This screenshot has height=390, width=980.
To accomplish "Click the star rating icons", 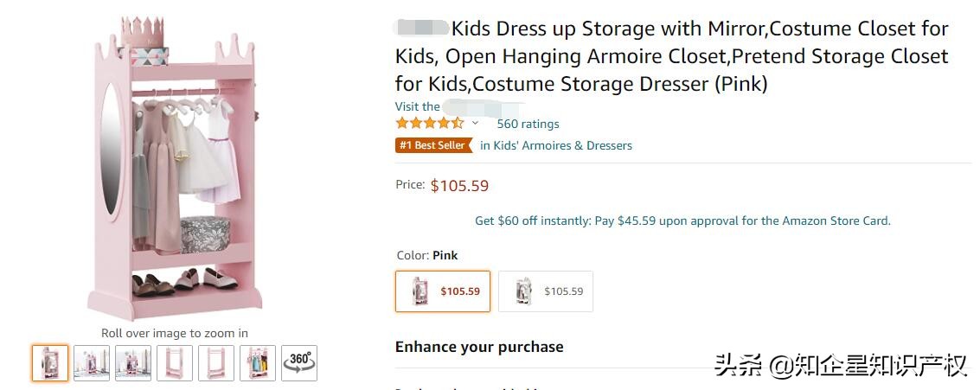I will [x=429, y=124].
